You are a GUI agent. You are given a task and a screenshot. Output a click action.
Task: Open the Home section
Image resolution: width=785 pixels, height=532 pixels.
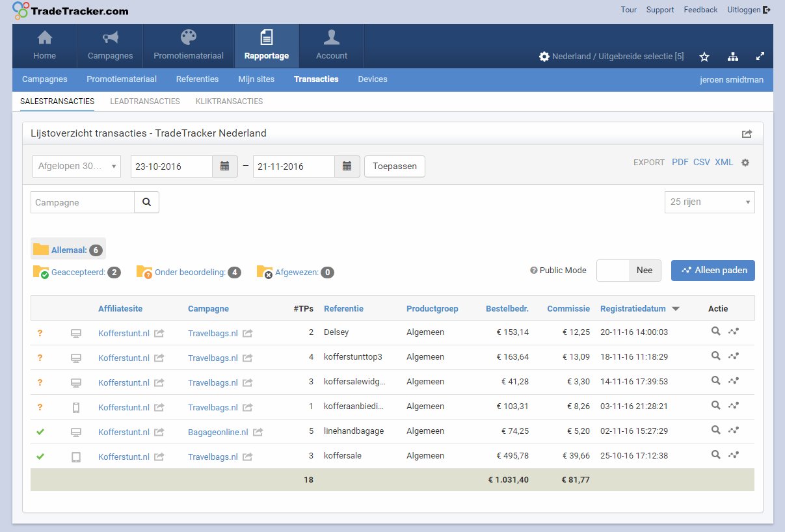coord(44,46)
